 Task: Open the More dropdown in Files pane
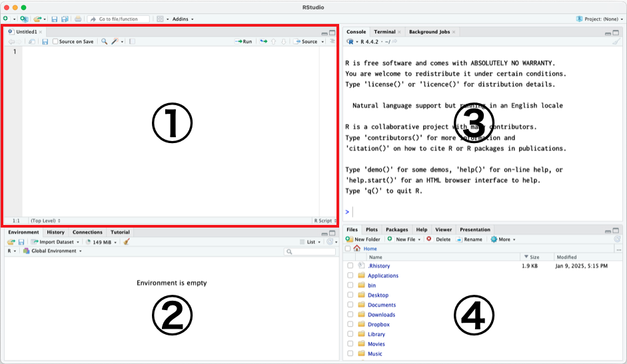pos(503,240)
